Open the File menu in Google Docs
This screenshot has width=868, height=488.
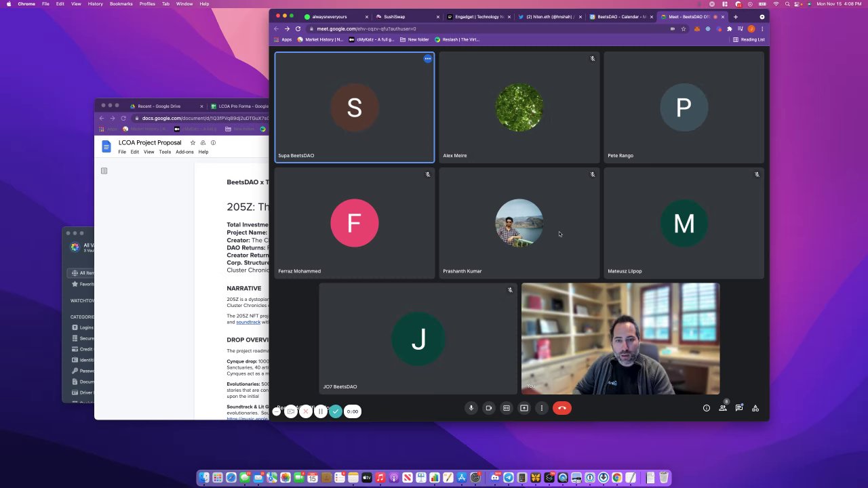tap(122, 152)
